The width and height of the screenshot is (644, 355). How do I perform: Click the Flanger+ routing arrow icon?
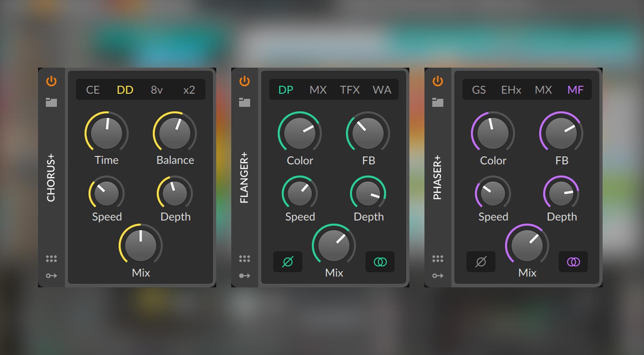pos(245,276)
